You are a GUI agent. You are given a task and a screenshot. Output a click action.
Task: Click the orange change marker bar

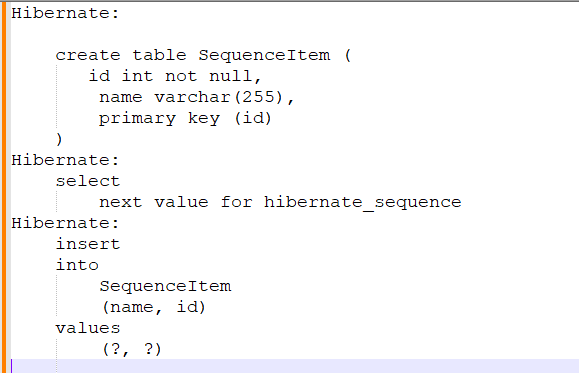click(x=4, y=187)
